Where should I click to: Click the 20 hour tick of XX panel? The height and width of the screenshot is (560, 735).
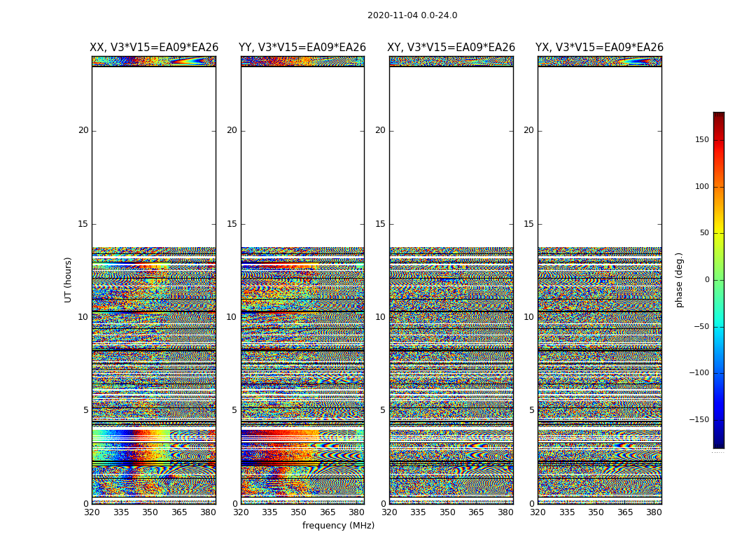click(83, 130)
